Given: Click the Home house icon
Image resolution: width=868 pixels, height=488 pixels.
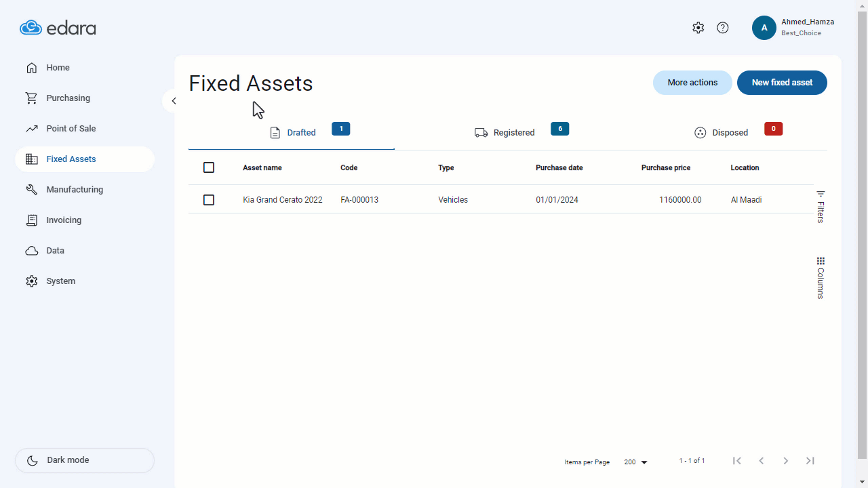Looking at the screenshot, I should coord(32,68).
